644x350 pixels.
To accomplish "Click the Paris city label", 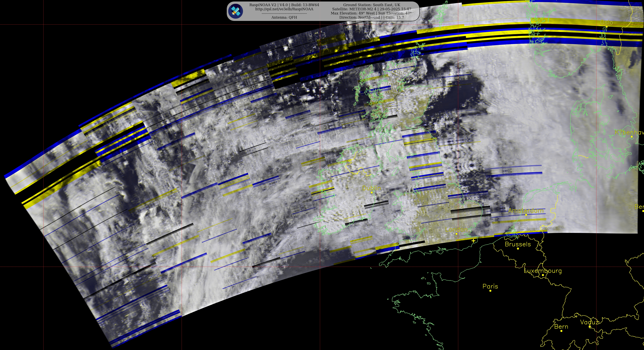I will pyautogui.click(x=490, y=287).
